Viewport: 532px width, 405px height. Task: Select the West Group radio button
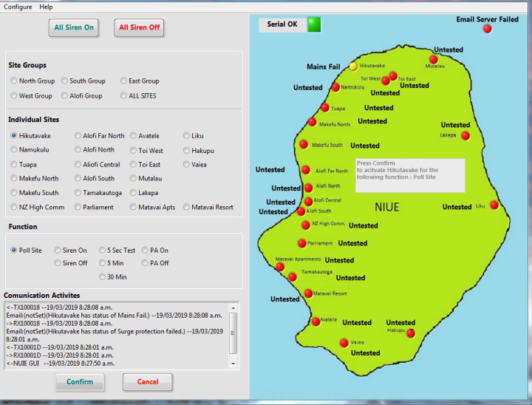click(x=31, y=96)
